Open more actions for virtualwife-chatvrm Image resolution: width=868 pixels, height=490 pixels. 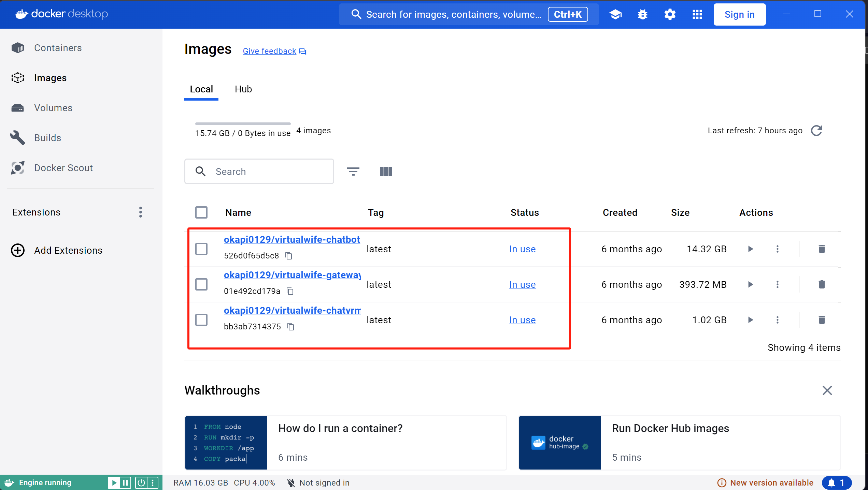click(x=778, y=320)
